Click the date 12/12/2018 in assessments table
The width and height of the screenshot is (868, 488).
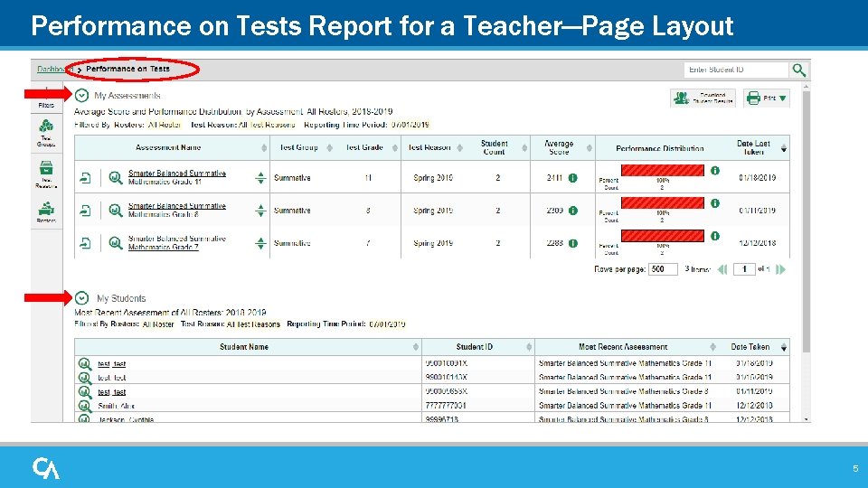tap(757, 243)
